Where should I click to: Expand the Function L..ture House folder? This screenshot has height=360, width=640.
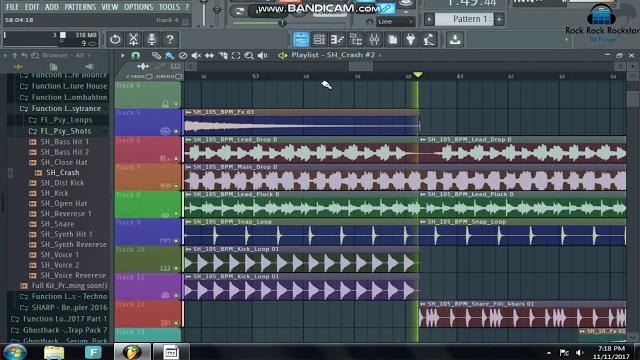click(x=64, y=86)
